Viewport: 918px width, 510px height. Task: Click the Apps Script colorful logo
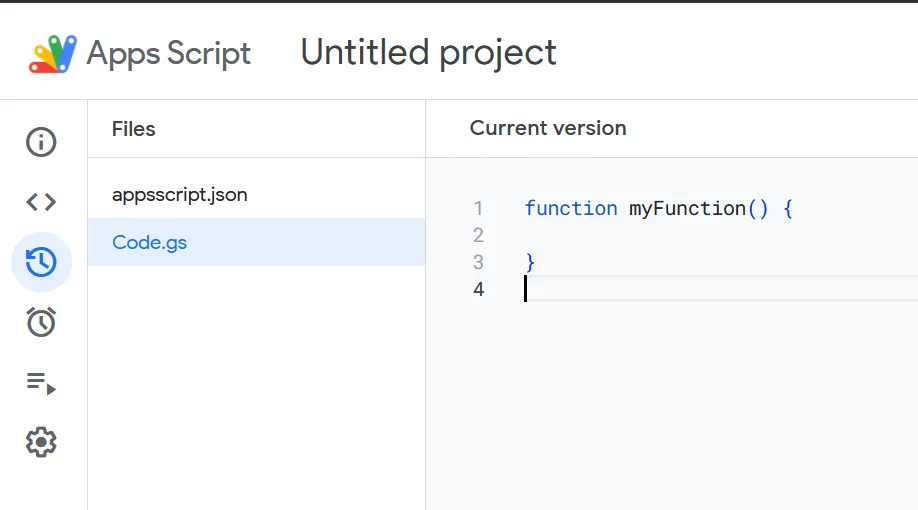coord(53,54)
